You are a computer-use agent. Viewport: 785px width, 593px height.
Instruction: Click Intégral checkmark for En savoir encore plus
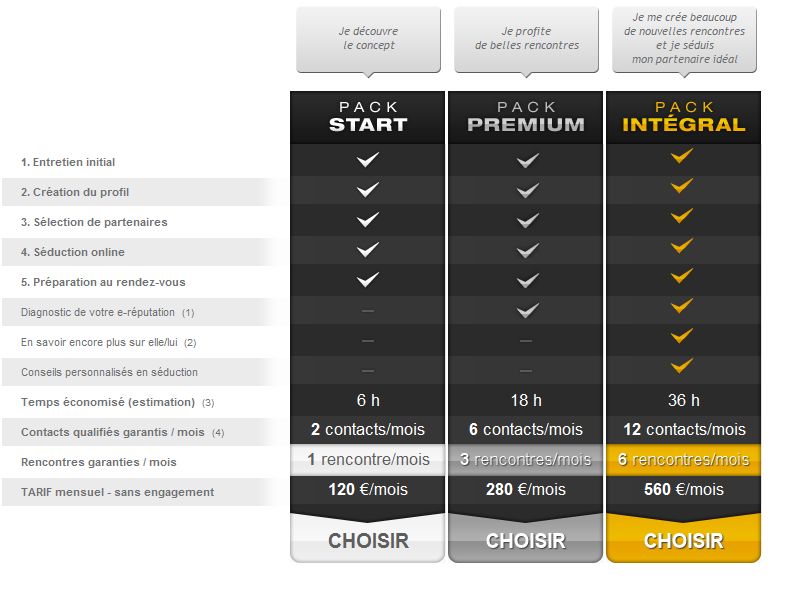[682, 336]
